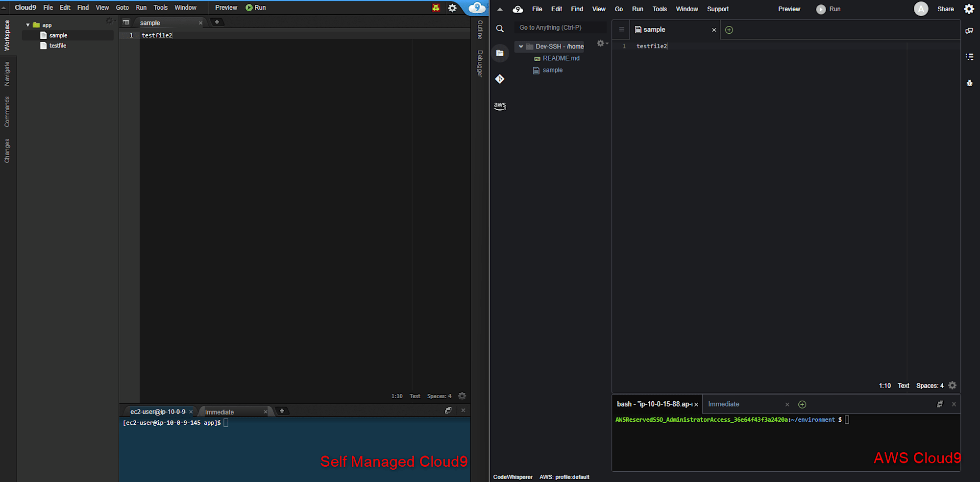Collapse Dev-SSH - /home folder

pyautogui.click(x=521, y=47)
